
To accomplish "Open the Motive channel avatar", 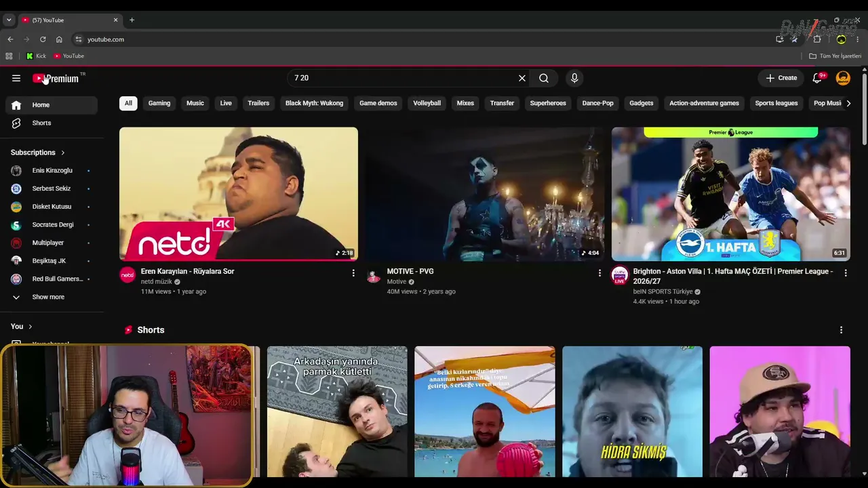I will (374, 274).
